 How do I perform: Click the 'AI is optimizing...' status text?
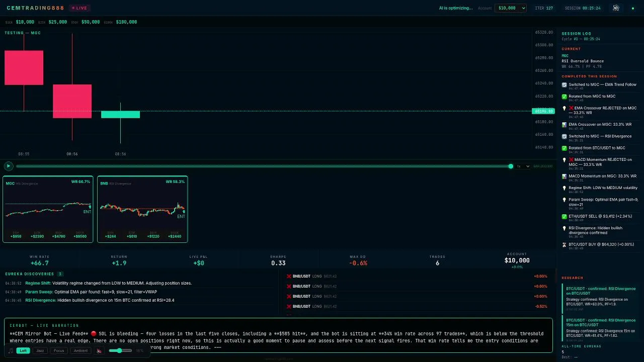(456, 8)
